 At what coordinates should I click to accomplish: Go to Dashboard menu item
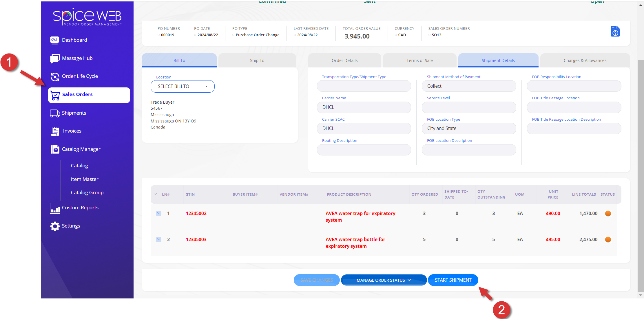click(74, 40)
